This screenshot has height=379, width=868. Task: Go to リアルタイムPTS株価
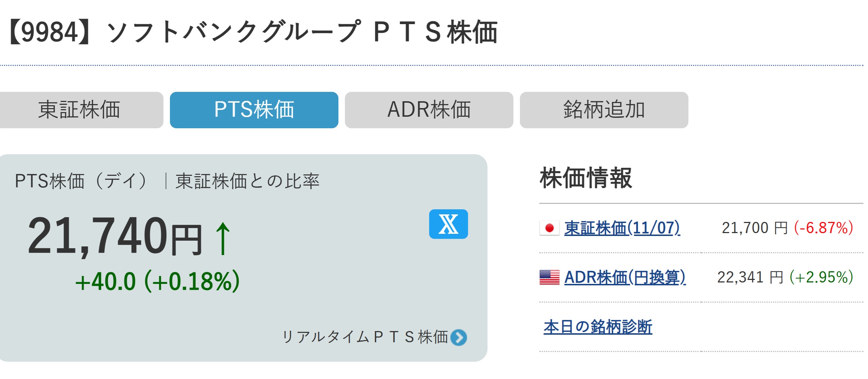tap(365, 337)
